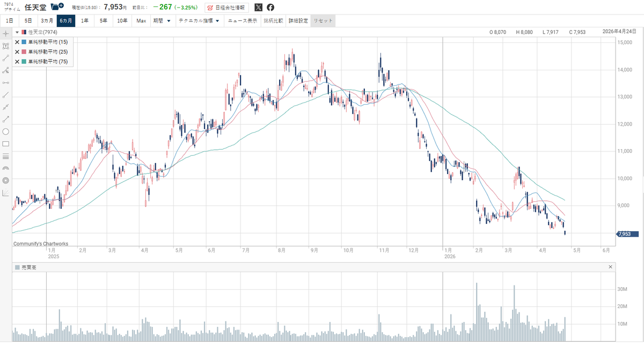
Task: Collapse the 任天堂(7974) legend arrow
Action: tap(17, 32)
